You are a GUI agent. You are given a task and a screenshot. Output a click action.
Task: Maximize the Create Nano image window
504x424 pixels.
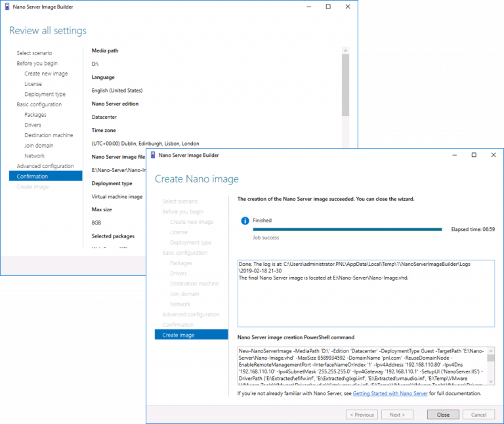tap(474, 155)
